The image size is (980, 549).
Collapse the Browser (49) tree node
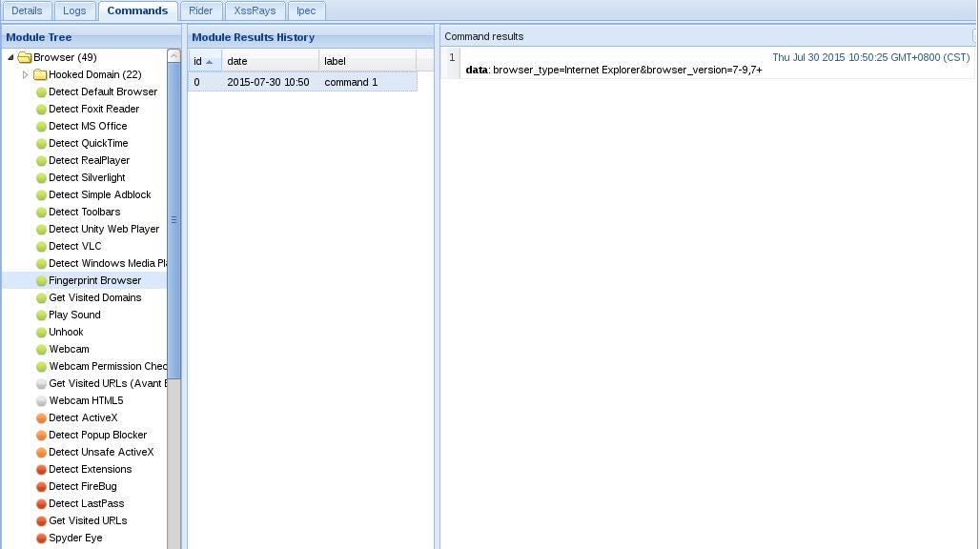(10, 57)
